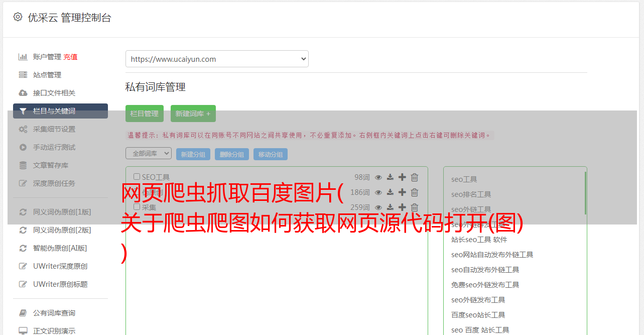Open 深度原创任务 in the sidebar

pyautogui.click(x=54, y=183)
